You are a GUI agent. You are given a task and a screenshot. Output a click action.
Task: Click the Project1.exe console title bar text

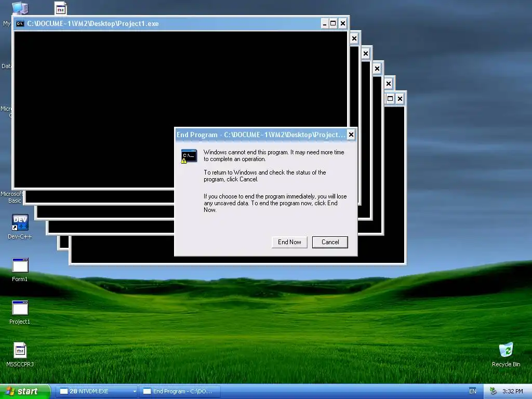(x=93, y=23)
